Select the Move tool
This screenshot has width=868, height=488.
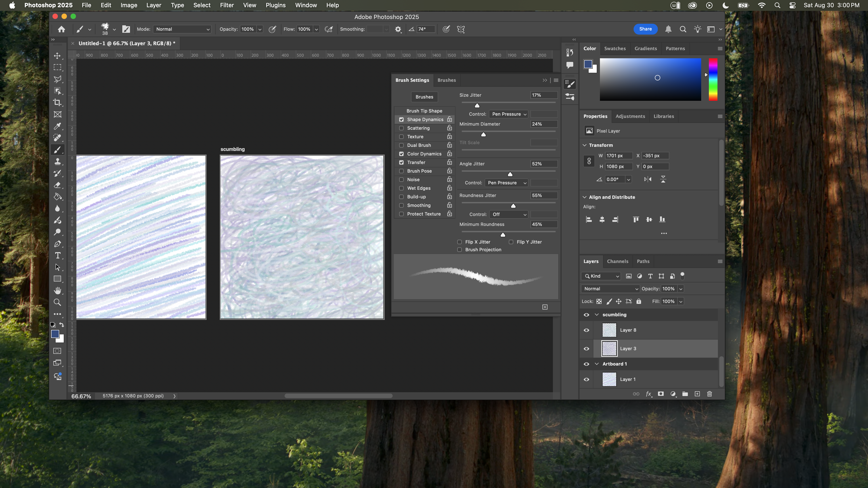[58, 56]
